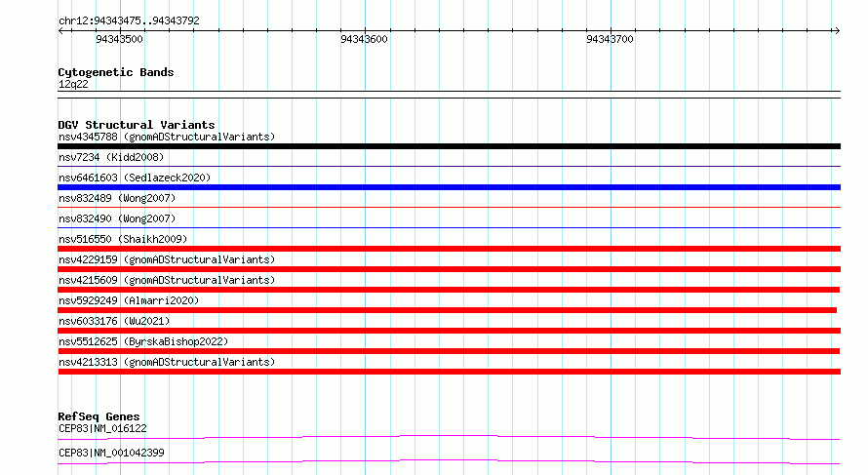Click the right arrow of the ruler
Screen dimensions: 868x475
[837, 31]
